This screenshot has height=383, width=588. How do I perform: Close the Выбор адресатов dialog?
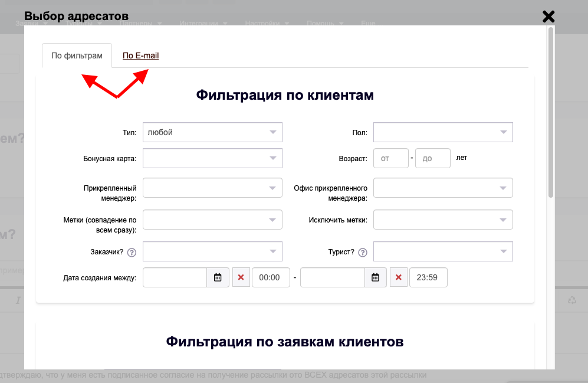tap(548, 17)
